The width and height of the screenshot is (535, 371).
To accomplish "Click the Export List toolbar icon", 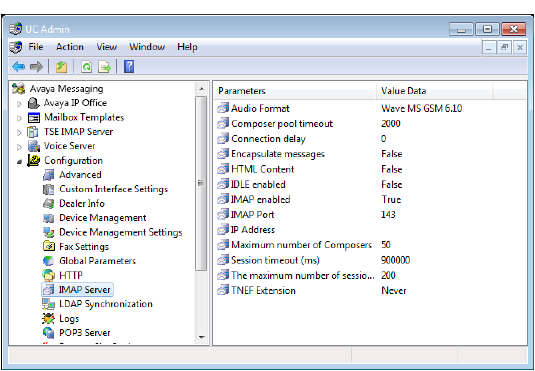I will pos(104,67).
